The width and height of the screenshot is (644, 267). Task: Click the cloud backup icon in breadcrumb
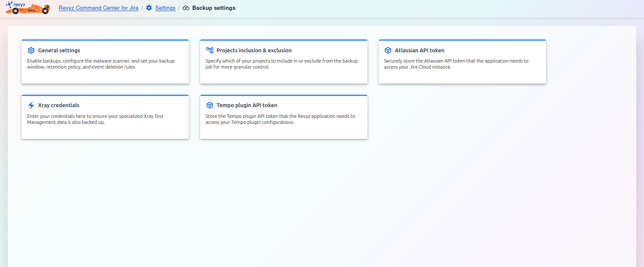[x=186, y=8]
